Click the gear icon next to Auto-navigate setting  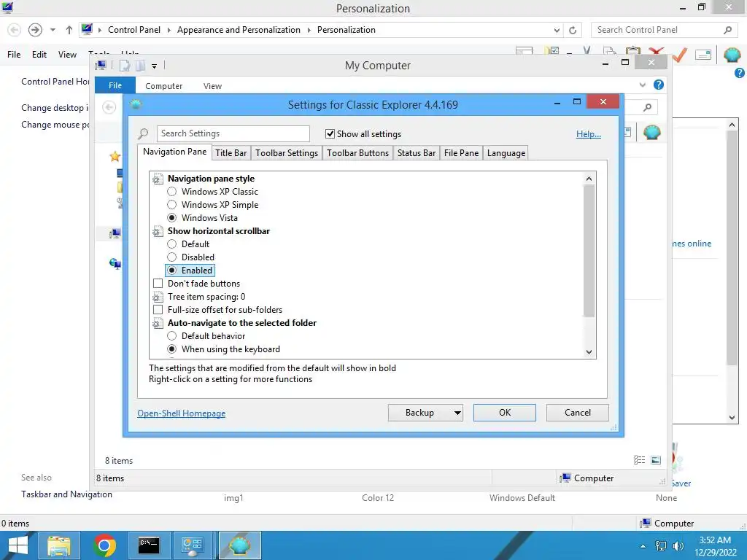point(158,323)
